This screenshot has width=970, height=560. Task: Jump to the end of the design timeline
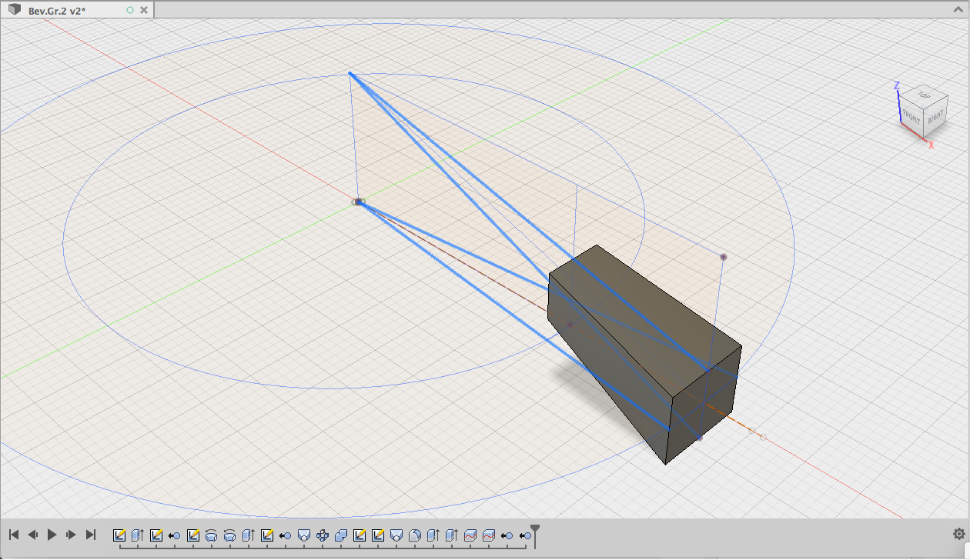click(91, 534)
